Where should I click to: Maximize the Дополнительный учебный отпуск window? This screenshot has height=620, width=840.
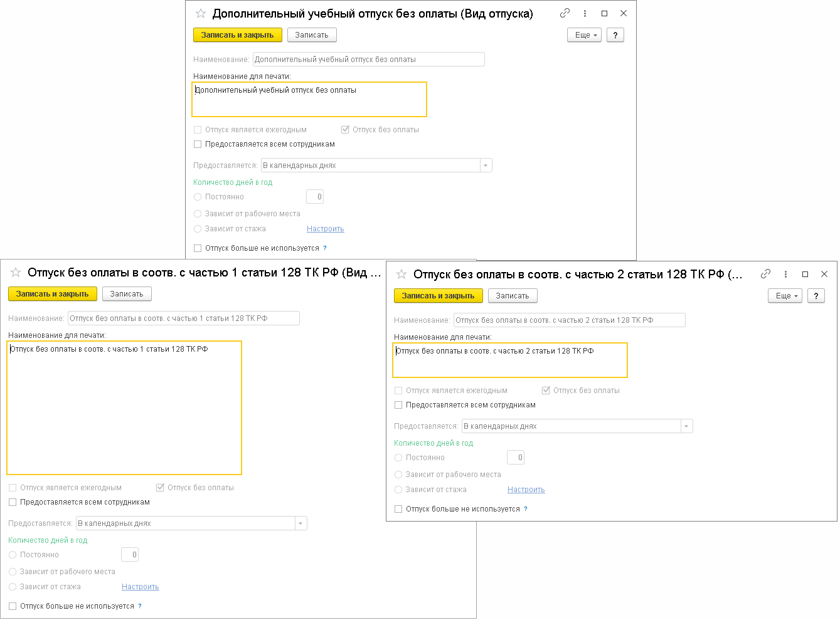point(605,13)
